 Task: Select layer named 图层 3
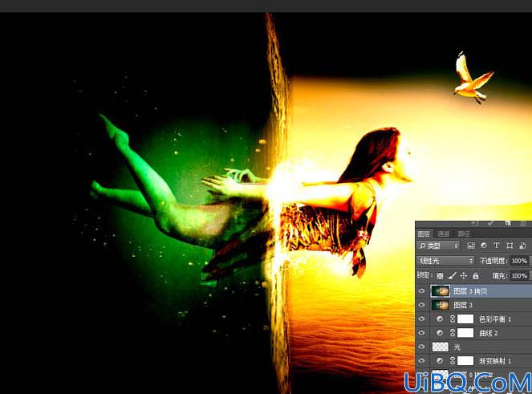point(463,305)
